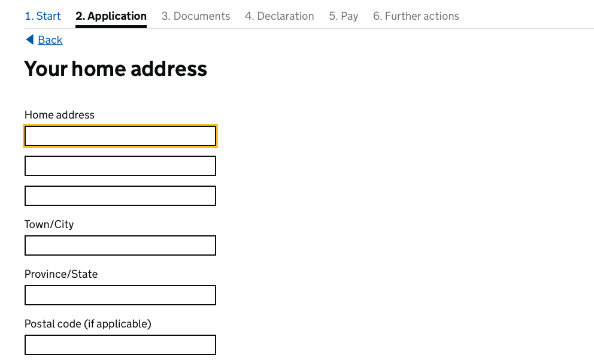The height and width of the screenshot is (364, 594).
Task: Click the back arrow icon
Action: tap(29, 40)
